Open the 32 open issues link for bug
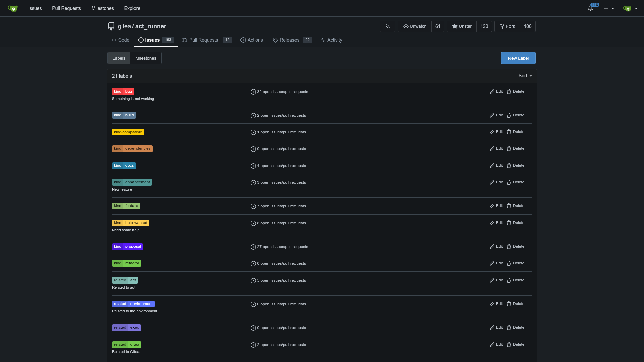 coord(282,92)
